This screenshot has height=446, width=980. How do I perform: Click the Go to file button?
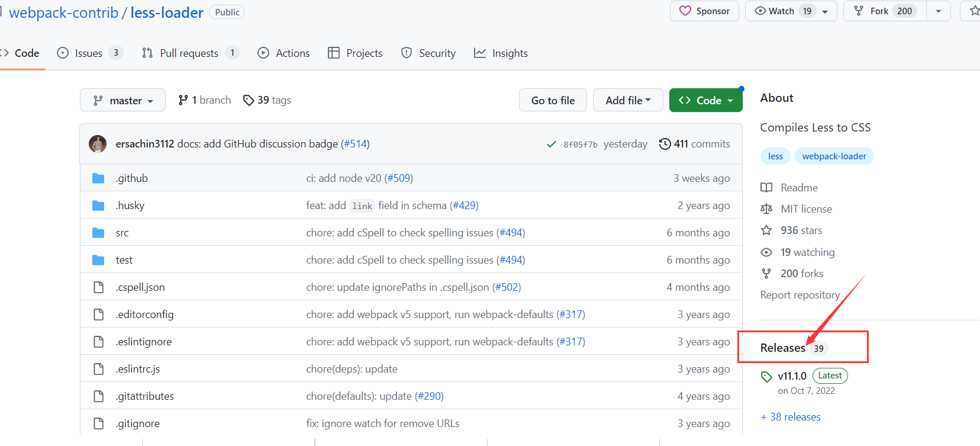[x=553, y=100]
